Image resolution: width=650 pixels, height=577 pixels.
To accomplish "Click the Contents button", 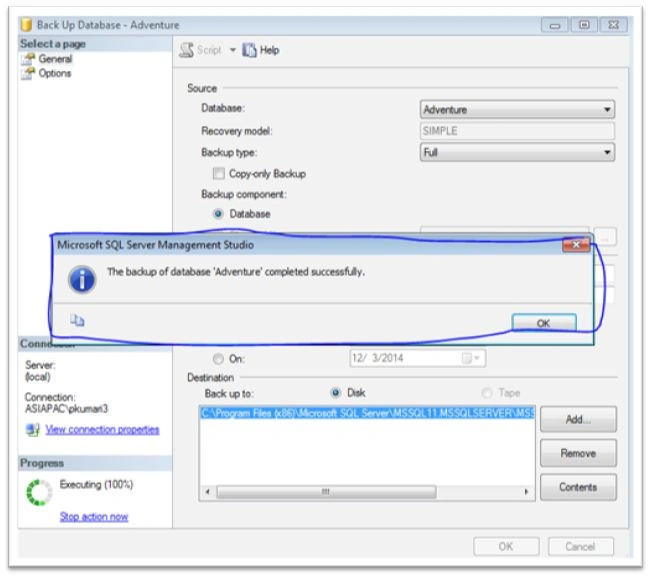I will pyautogui.click(x=578, y=487).
